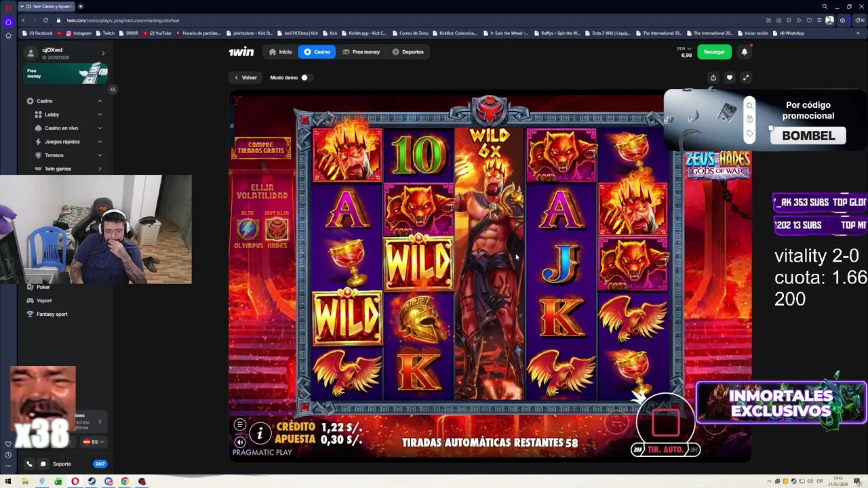
Task: Expand the ujOXwd user profile arrow
Action: click(103, 53)
